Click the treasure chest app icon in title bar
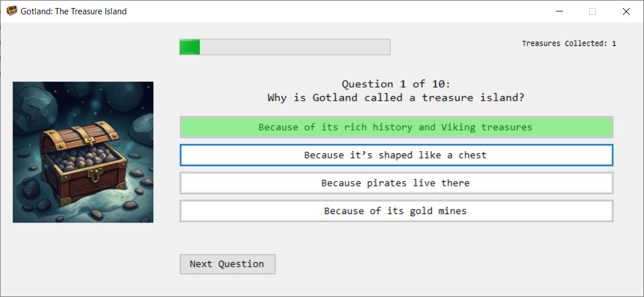Image resolution: width=644 pixels, height=297 pixels. point(11,11)
